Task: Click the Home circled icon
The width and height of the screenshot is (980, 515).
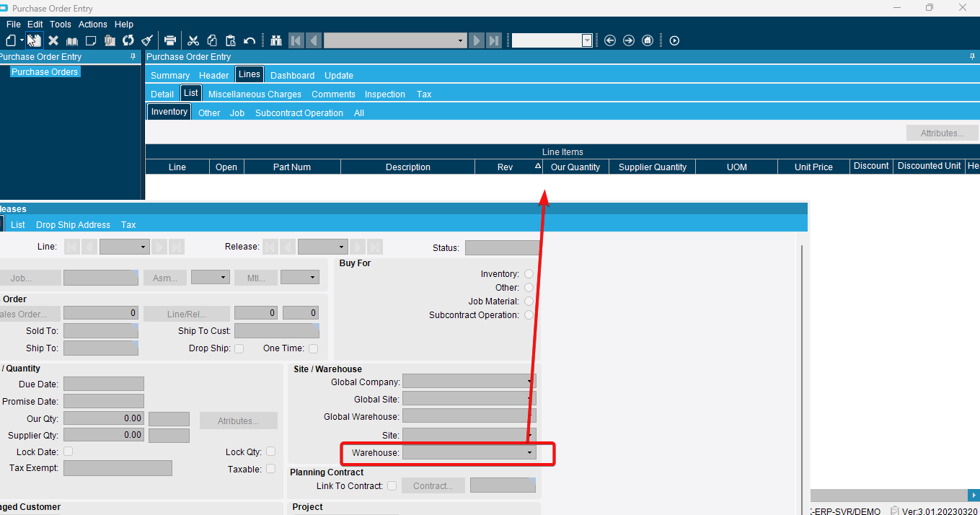Action: [x=648, y=40]
